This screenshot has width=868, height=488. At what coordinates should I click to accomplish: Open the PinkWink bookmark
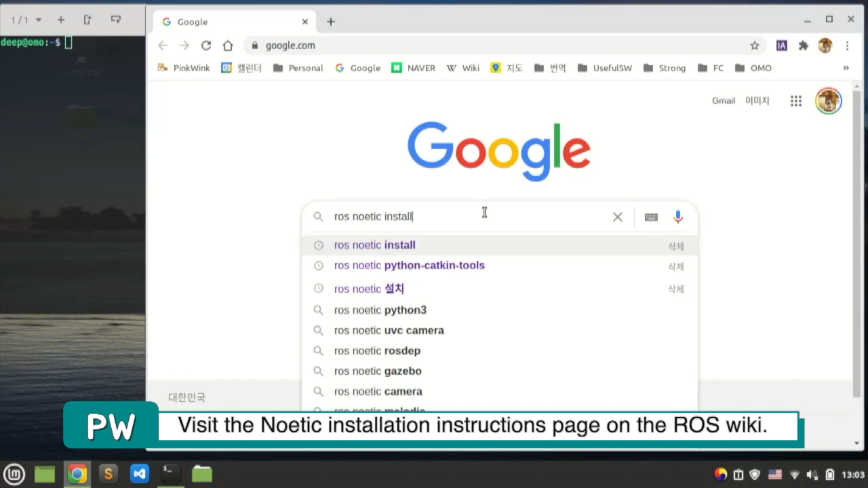(184, 68)
